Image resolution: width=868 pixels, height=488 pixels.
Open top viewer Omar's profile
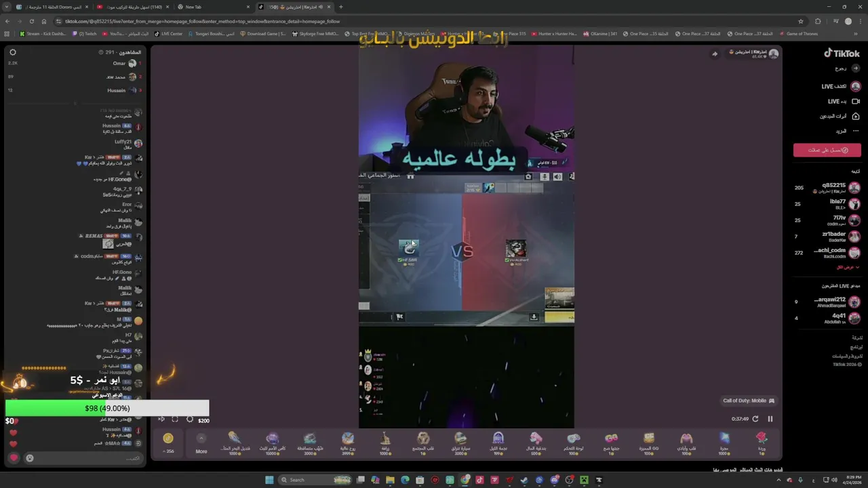pos(125,63)
